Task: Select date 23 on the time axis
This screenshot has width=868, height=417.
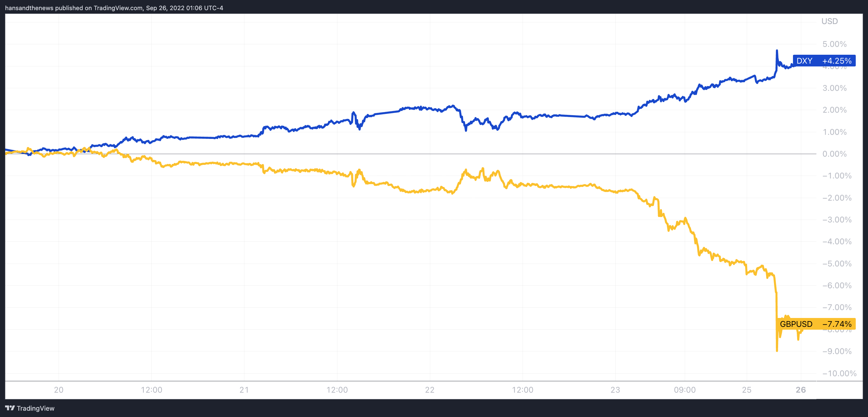Action: (615, 390)
